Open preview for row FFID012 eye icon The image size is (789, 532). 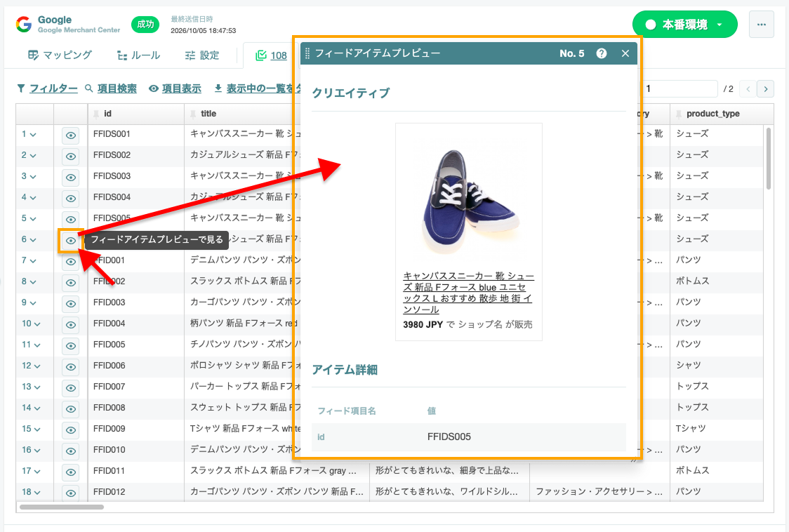(x=71, y=493)
